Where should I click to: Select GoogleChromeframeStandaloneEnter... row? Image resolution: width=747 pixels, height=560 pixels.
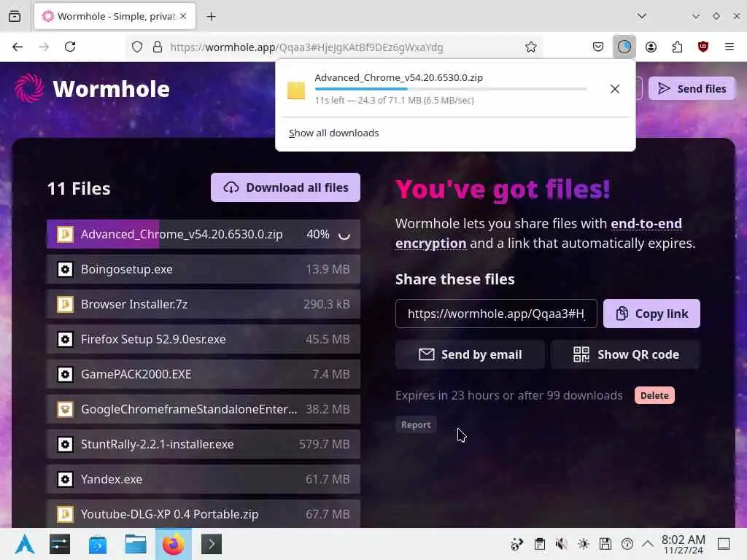pos(204,409)
